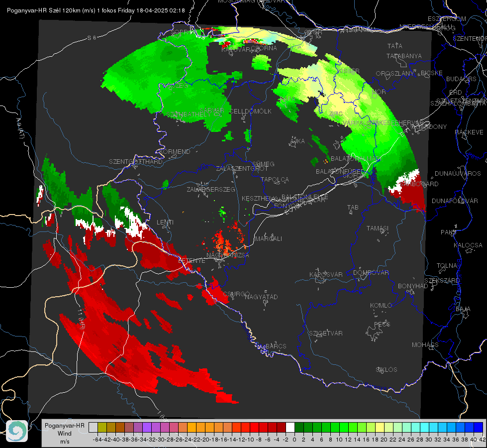Click the TAB city label

(353, 208)
